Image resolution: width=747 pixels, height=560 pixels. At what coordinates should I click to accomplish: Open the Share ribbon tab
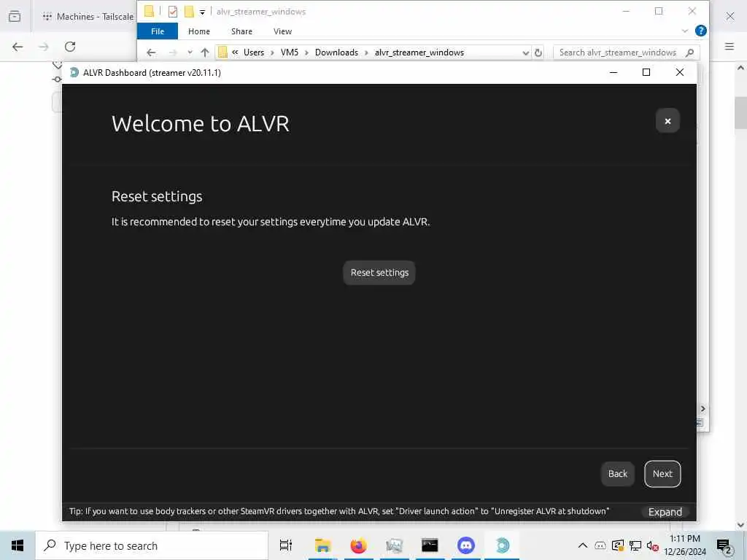[241, 31]
